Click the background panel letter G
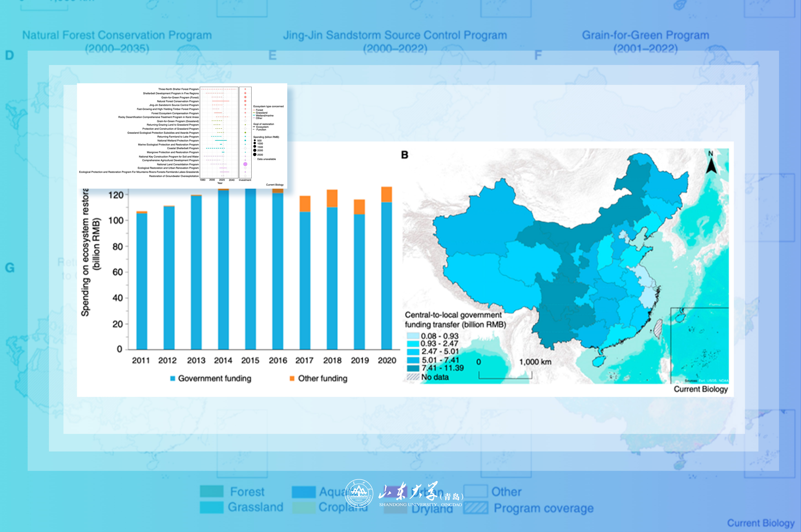The height and width of the screenshot is (532, 801). (10, 268)
